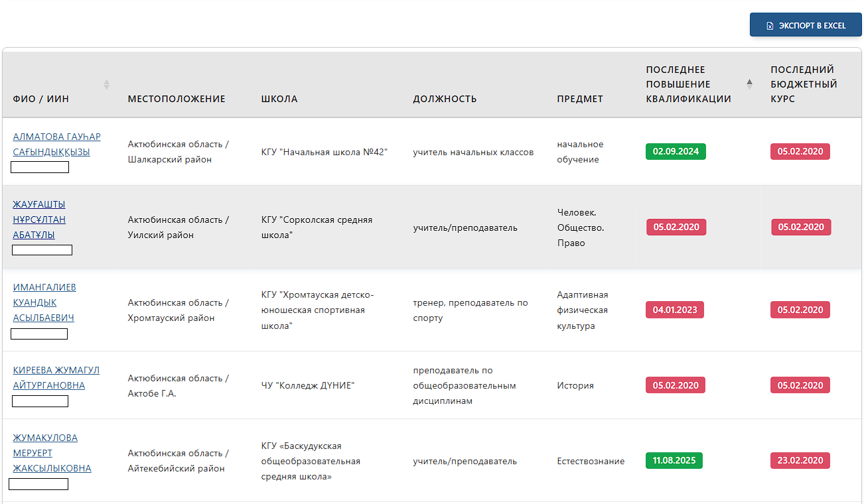Image resolution: width=864 pixels, height=504 pixels.
Task: Open Алматова Гауһар Сағындыққызы profile link
Action: tap(56, 145)
